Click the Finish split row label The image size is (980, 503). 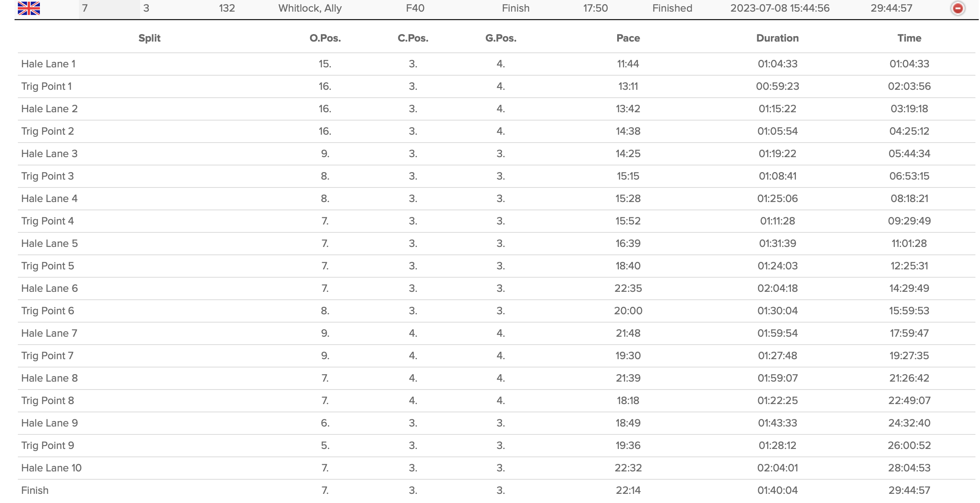(x=35, y=491)
